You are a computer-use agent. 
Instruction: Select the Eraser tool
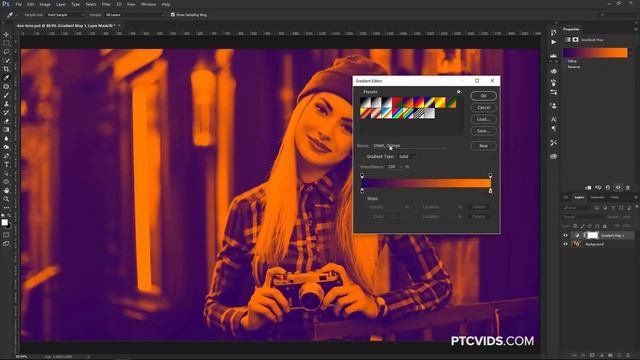pos(6,121)
